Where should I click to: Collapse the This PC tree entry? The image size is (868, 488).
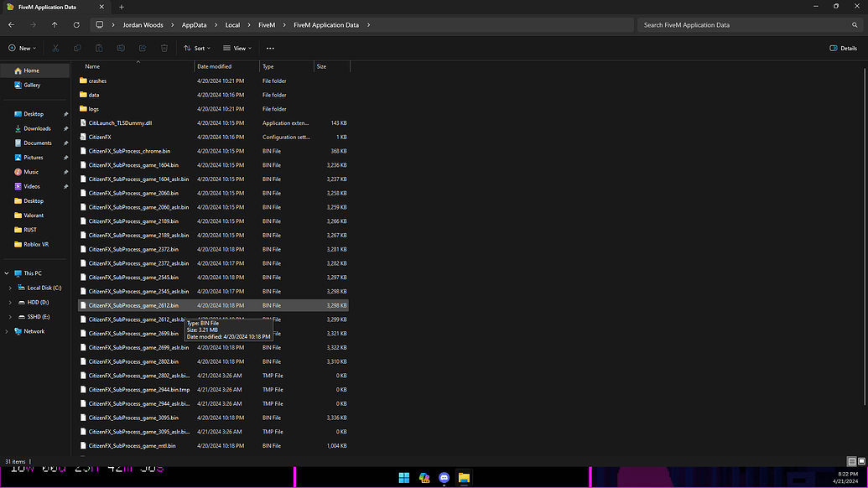(6, 273)
